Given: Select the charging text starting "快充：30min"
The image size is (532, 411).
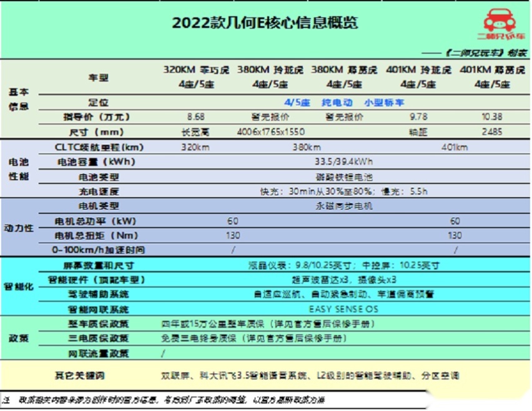Looking at the screenshot, I should (343, 191).
